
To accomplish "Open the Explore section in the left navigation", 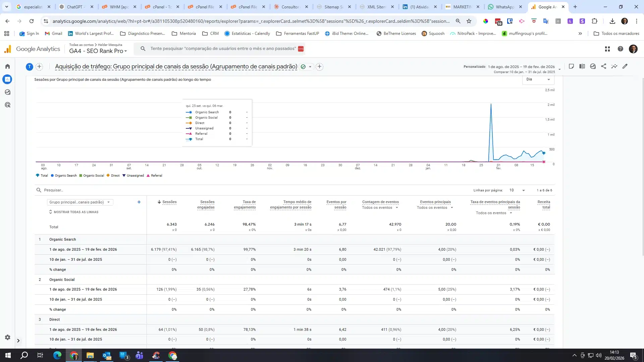I will (x=7, y=92).
